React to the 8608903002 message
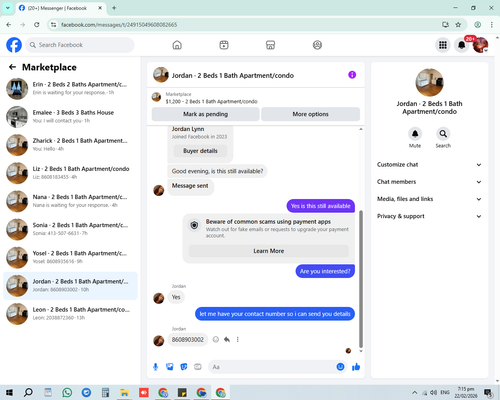This screenshot has height=400, width=500. [x=216, y=340]
